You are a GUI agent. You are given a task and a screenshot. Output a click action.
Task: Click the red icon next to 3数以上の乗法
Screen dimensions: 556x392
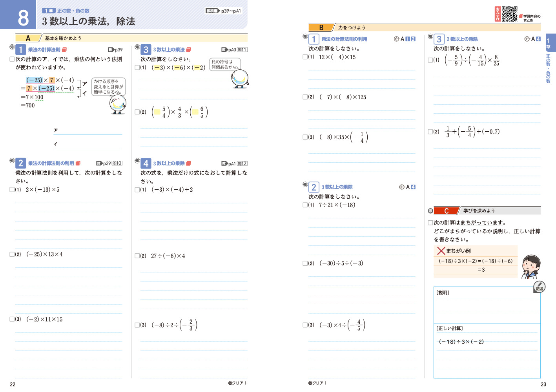[188, 50]
